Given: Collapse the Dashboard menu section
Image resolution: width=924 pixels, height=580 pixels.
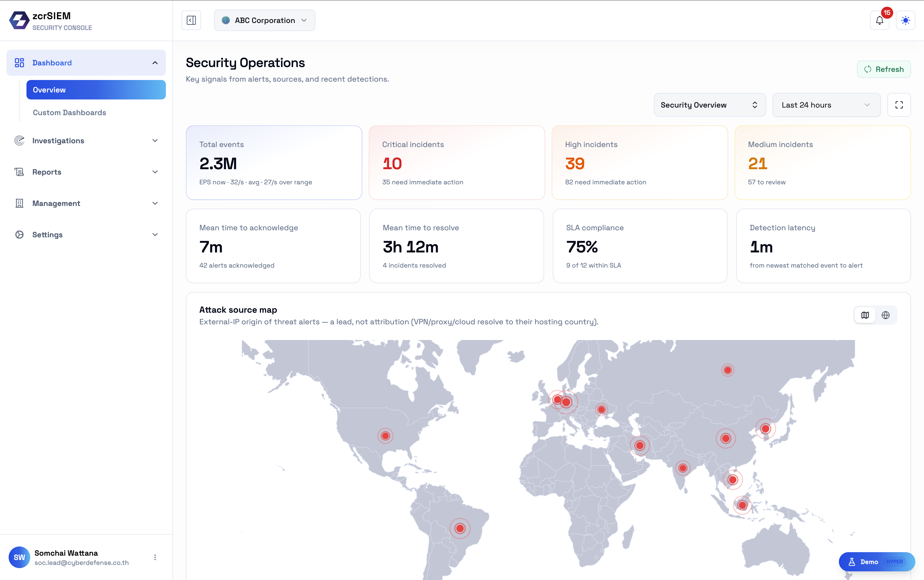Looking at the screenshot, I should click(x=155, y=62).
